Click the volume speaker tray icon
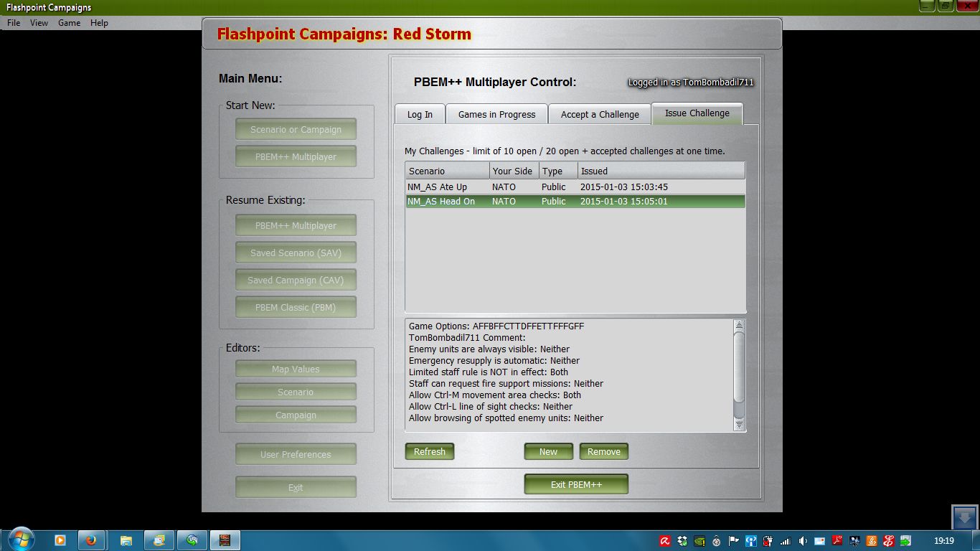The width and height of the screenshot is (980, 551). pos(803,541)
